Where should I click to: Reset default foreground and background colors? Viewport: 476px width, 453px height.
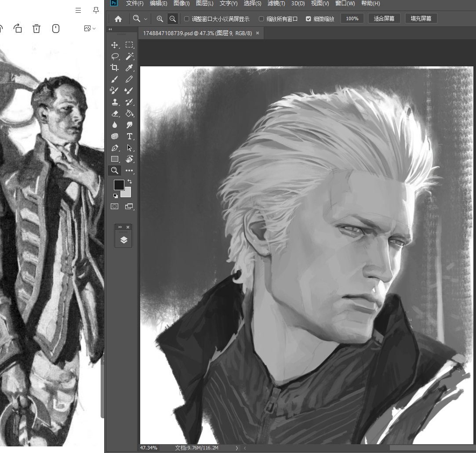[115, 196]
